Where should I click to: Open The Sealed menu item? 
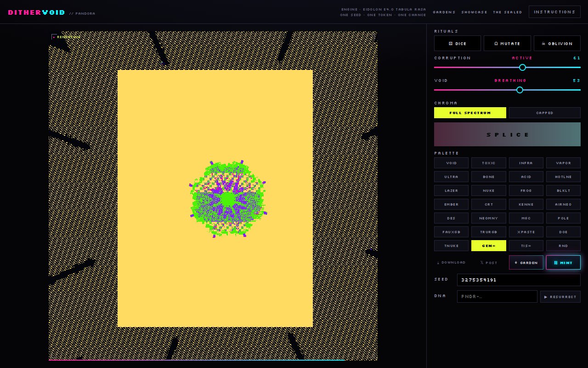click(508, 12)
